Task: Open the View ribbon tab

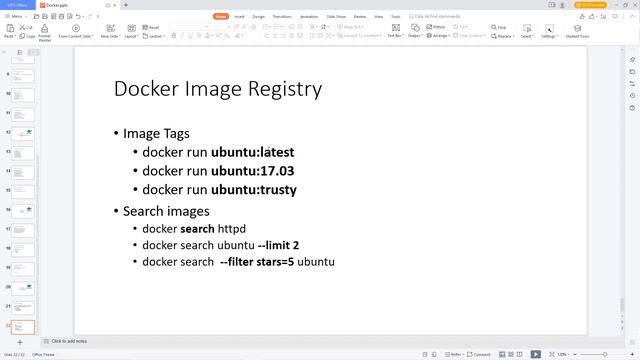Action: click(x=379, y=16)
